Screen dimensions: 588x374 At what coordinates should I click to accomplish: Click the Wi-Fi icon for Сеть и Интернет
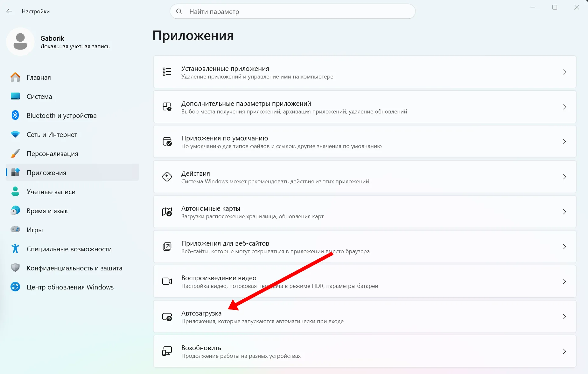(x=15, y=134)
